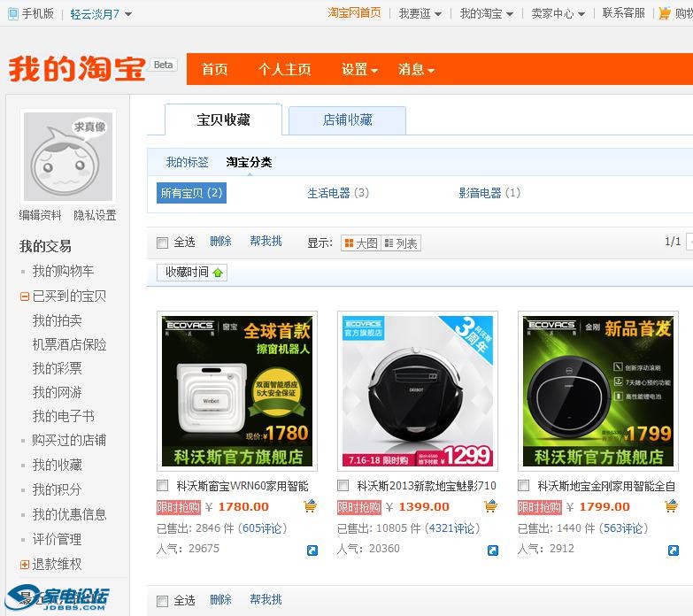The width and height of the screenshot is (693, 616).
Task: Click the blue share icon under the second product
Action: (x=492, y=551)
